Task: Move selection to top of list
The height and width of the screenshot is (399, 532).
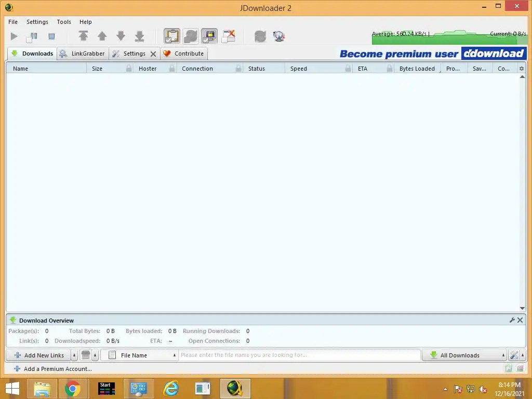Action: tap(84, 36)
